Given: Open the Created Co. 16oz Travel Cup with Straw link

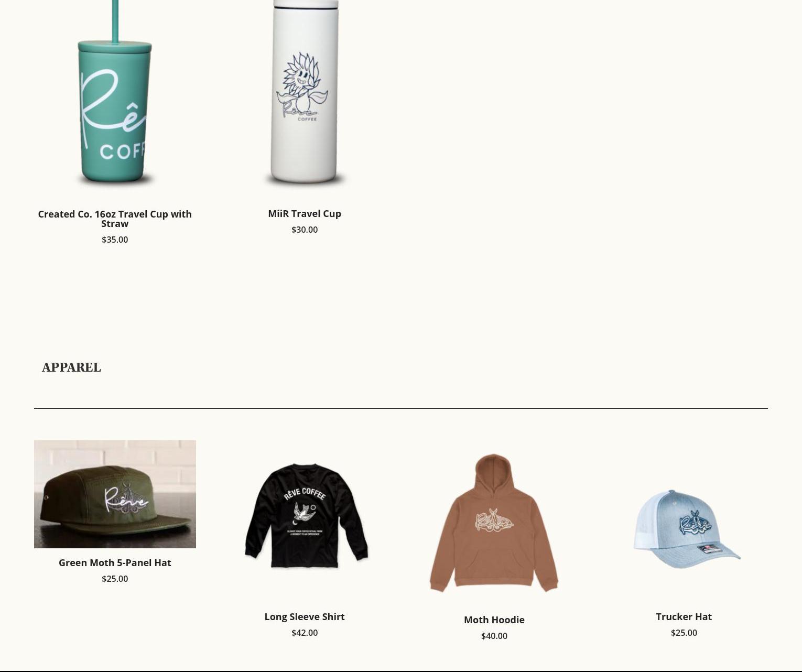Looking at the screenshot, I should tap(115, 219).
